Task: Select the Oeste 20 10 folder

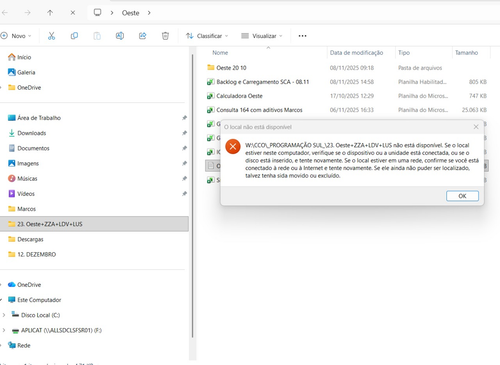Action: pos(231,68)
